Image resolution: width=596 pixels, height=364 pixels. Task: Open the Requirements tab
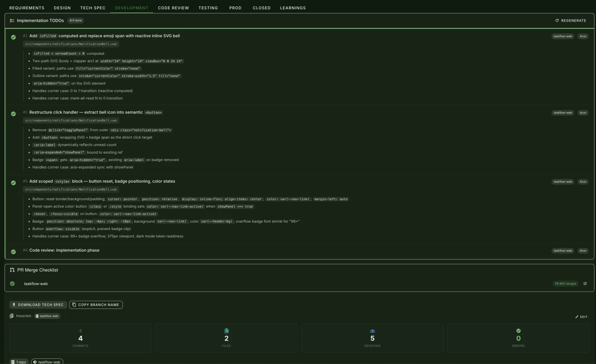[27, 8]
